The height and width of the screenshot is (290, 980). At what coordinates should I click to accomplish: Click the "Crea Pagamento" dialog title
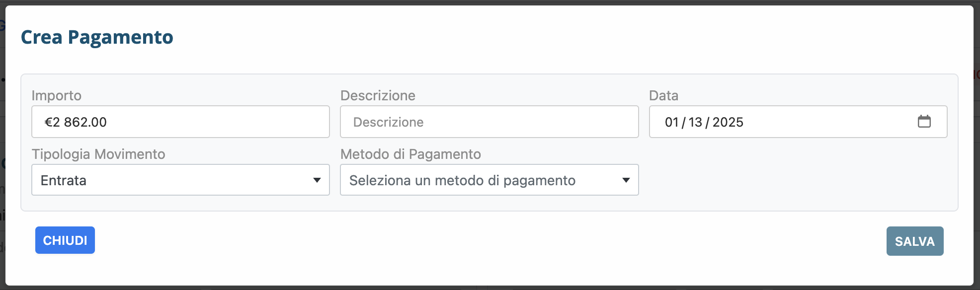coord(97,37)
